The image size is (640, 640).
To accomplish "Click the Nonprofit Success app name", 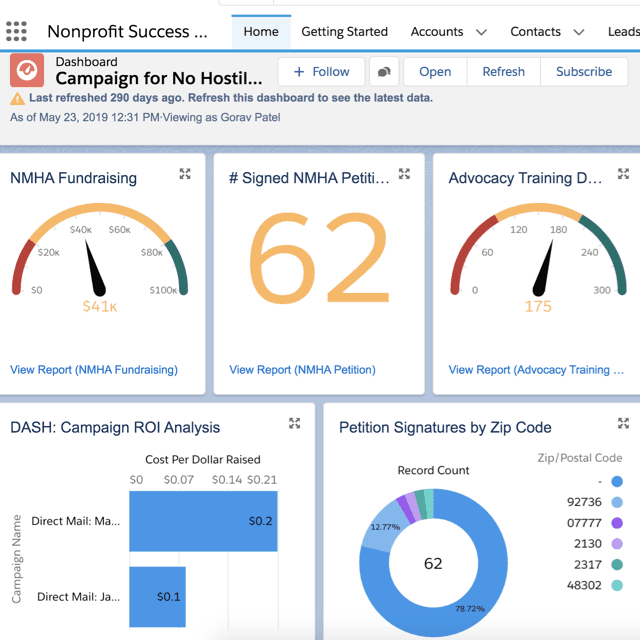I will click(x=127, y=31).
